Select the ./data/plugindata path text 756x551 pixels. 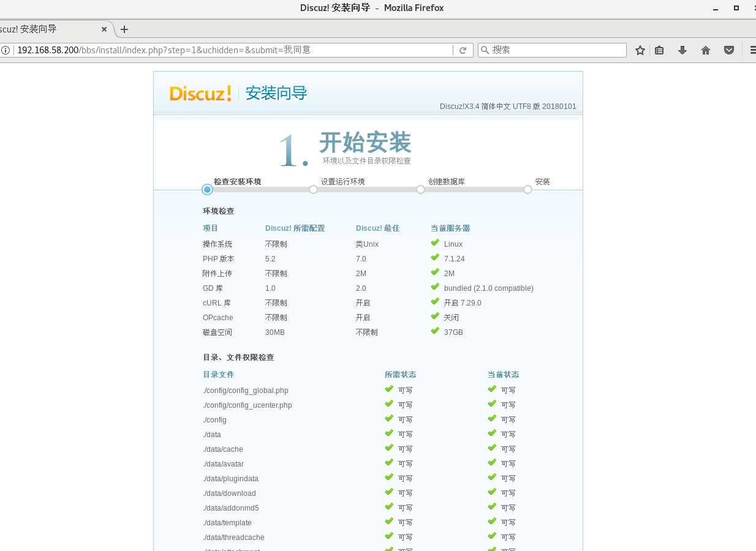pos(231,479)
